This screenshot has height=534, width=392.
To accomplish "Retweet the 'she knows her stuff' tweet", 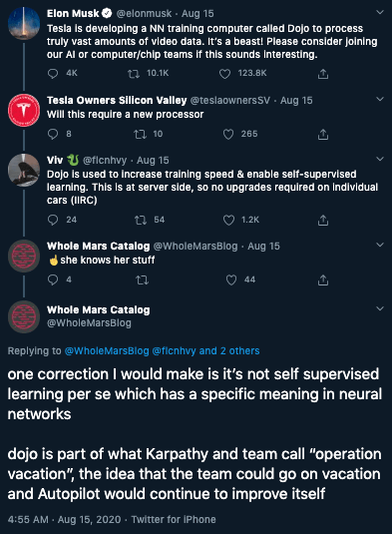I will 142,279.
